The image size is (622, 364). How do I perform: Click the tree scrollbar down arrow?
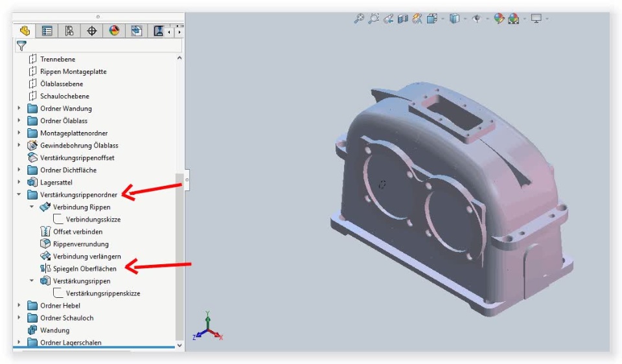point(179,345)
